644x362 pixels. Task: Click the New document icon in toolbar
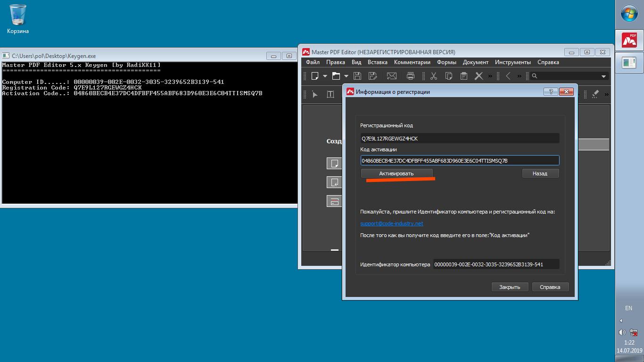pos(314,76)
